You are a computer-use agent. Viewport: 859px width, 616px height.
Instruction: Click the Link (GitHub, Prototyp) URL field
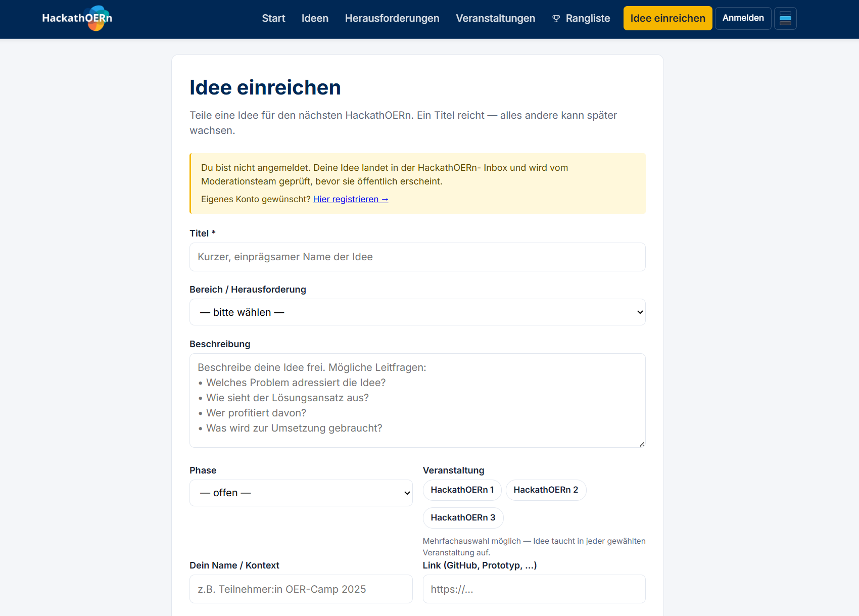pos(534,589)
